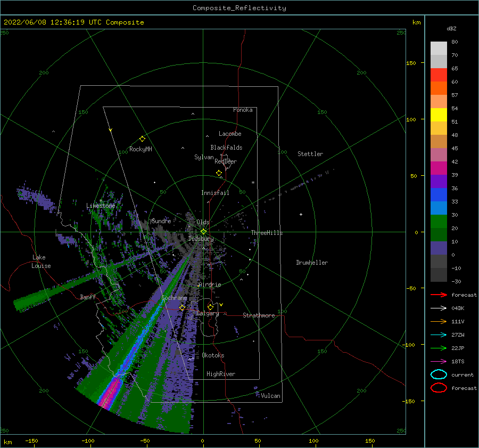Select the 33 dBZ light blue swatch
The image size is (479, 448).
coord(439,208)
